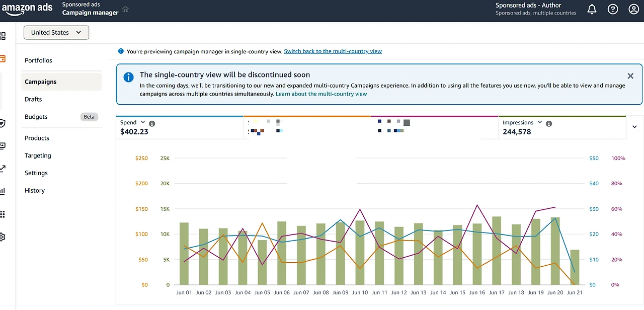The height and width of the screenshot is (310, 644).
Task: Go to home via house icon
Action: tap(126, 9)
